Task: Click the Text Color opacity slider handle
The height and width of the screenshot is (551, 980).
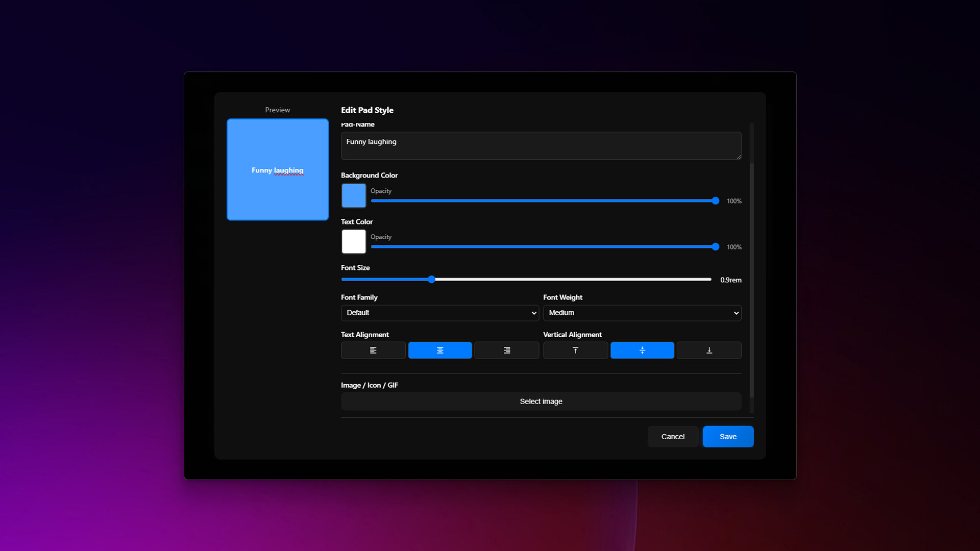Action: click(716, 247)
